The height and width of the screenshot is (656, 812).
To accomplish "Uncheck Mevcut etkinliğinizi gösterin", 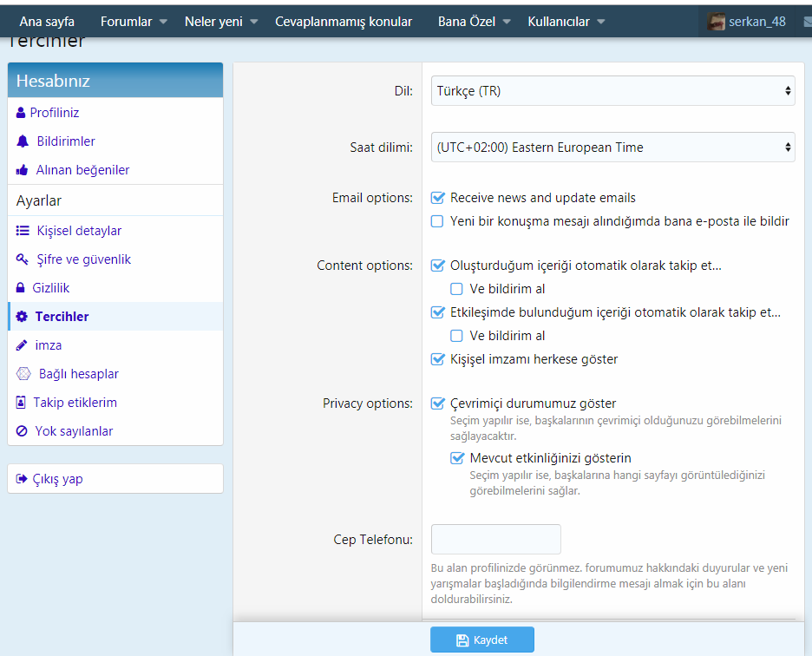I will (x=457, y=458).
